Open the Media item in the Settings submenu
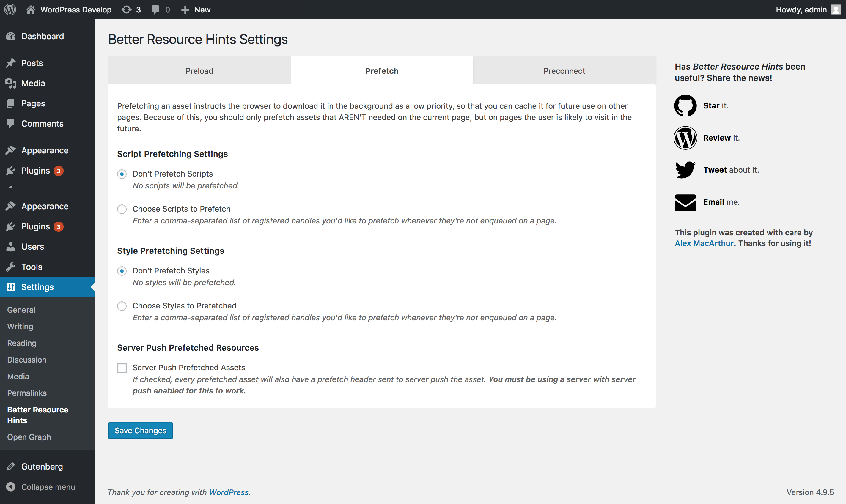This screenshot has height=504, width=846. (18, 376)
